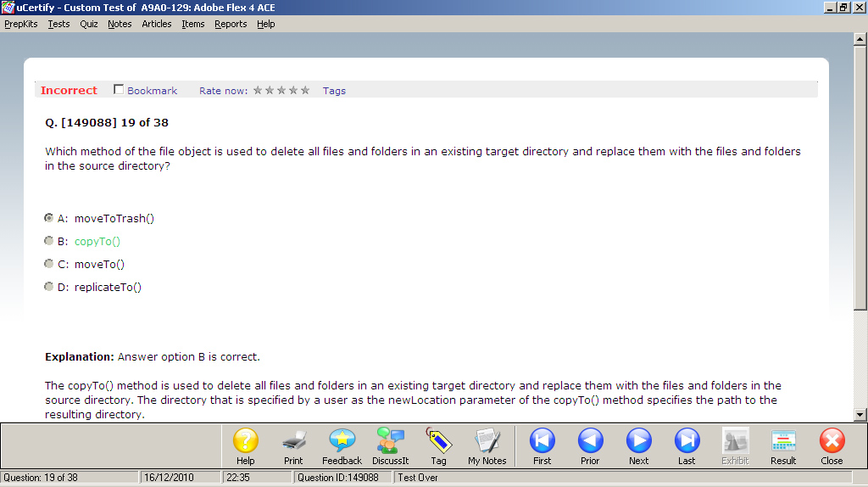Viewport: 868px width, 487px height.
Task: Open the Quiz menu
Action: [88, 24]
